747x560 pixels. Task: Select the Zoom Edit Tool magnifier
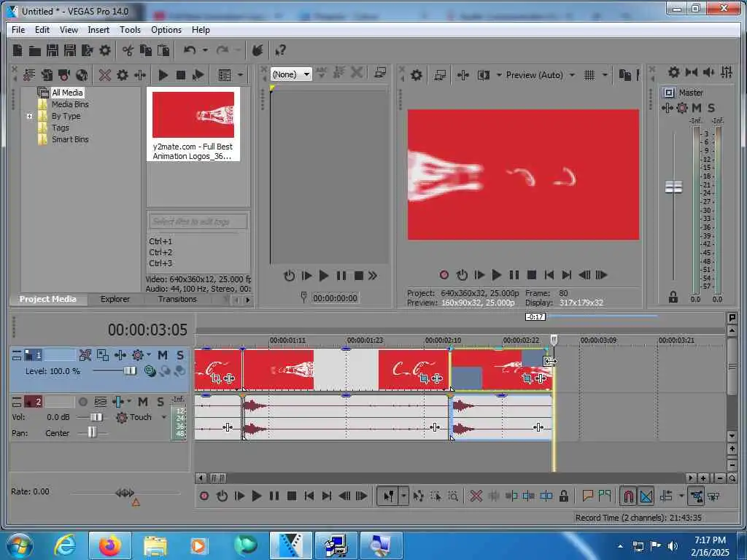pos(452,496)
